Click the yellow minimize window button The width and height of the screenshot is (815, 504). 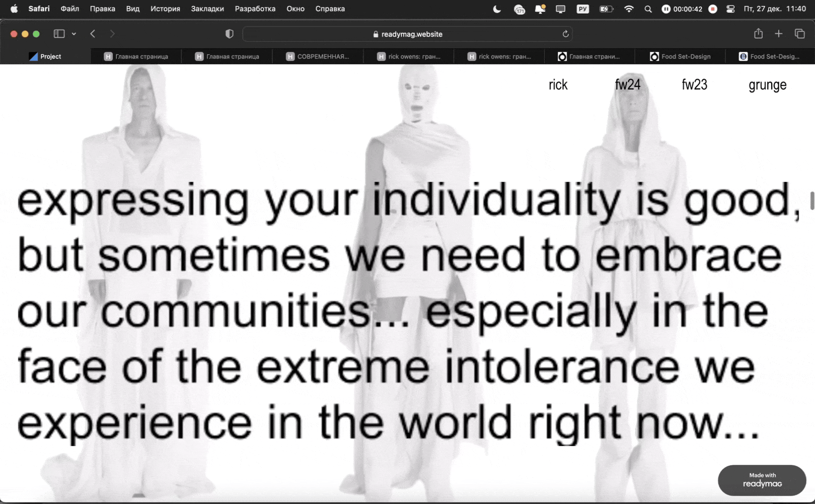coord(25,34)
